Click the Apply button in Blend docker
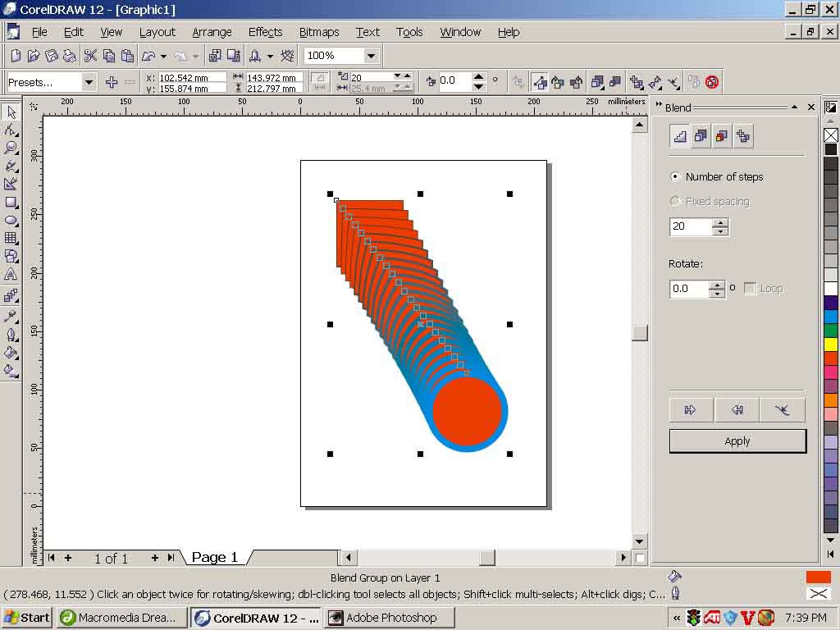Image resolution: width=840 pixels, height=630 pixels. click(737, 441)
